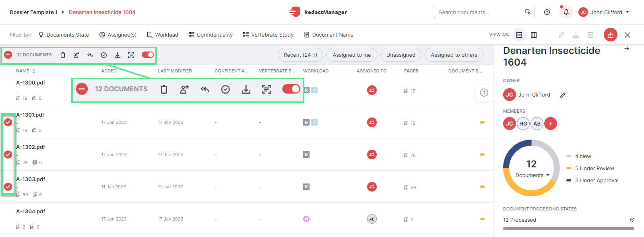
Task: Click the Pages column header
Action: [x=411, y=71]
